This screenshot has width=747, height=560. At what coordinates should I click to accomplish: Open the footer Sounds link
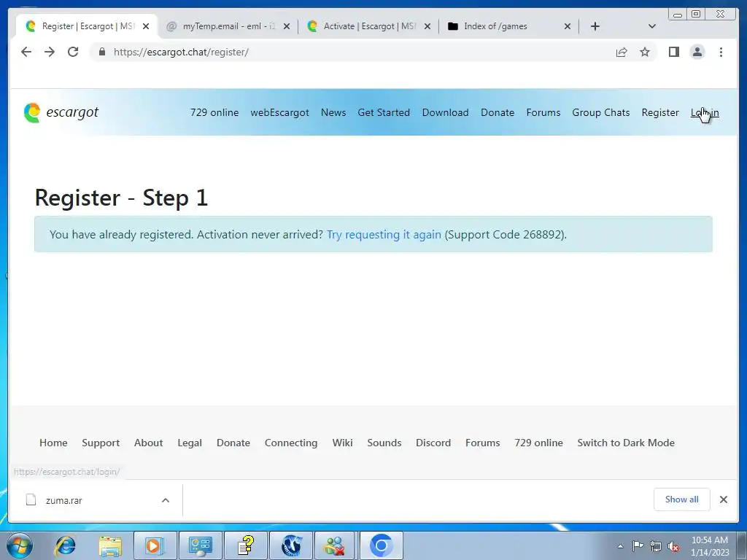pyautogui.click(x=384, y=443)
